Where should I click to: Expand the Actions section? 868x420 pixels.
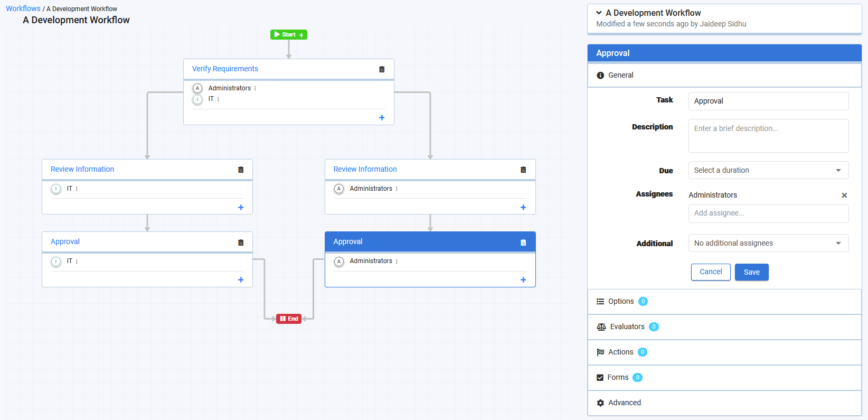tap(724, 352)
